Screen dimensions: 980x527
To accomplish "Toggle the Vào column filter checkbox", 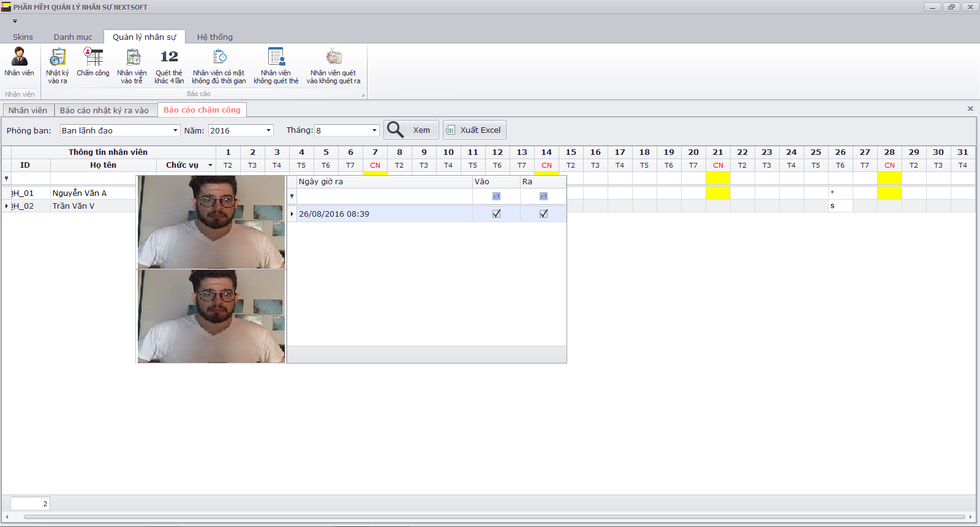I will click(496, 196).
